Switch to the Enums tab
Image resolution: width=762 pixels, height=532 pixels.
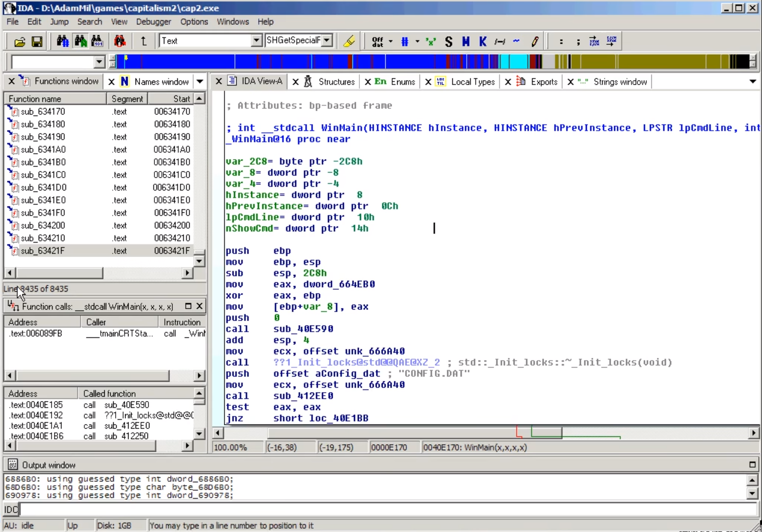395,81
